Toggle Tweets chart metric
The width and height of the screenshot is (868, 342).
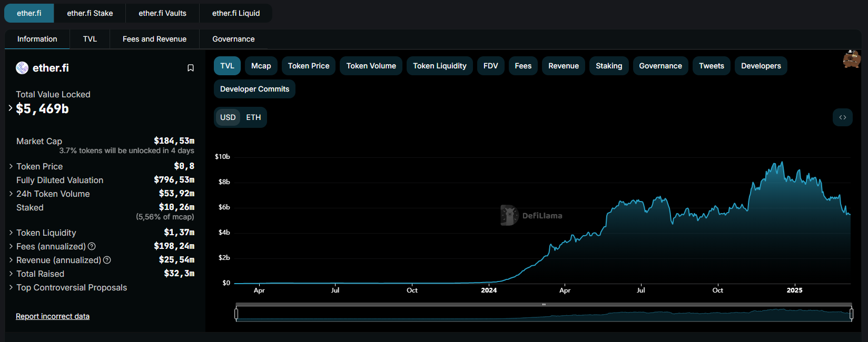pos(712,66)
